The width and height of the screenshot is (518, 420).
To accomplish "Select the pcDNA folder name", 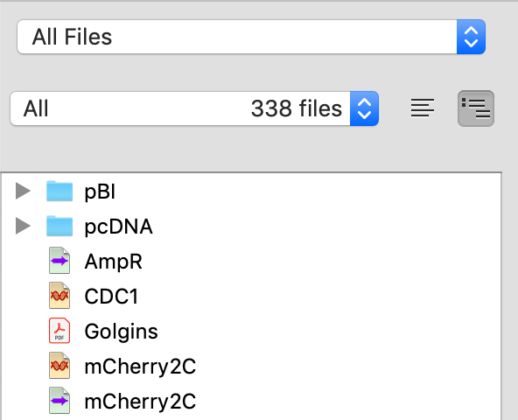I will click(x=119, y=227).
